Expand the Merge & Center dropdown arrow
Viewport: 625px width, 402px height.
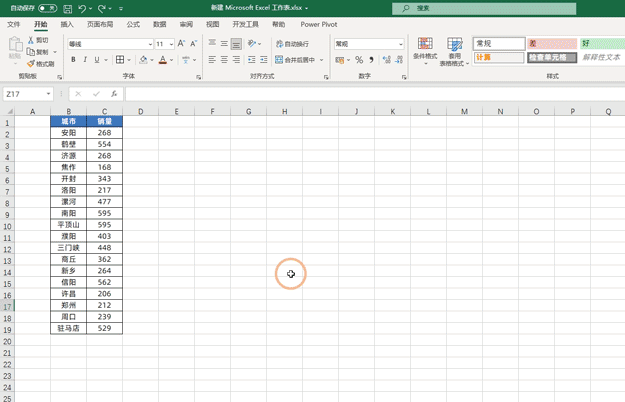pos(322,60)
